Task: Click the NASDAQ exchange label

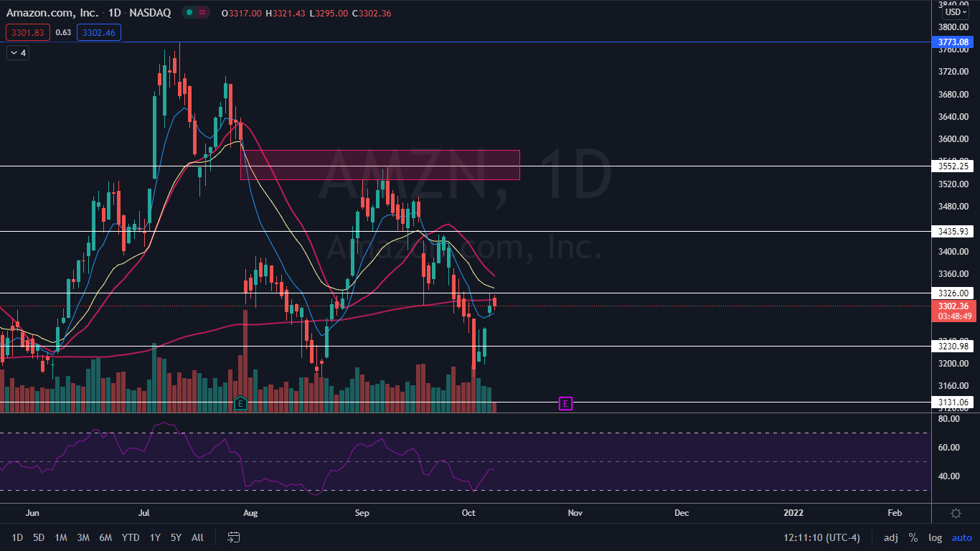Action: (149, 13)
